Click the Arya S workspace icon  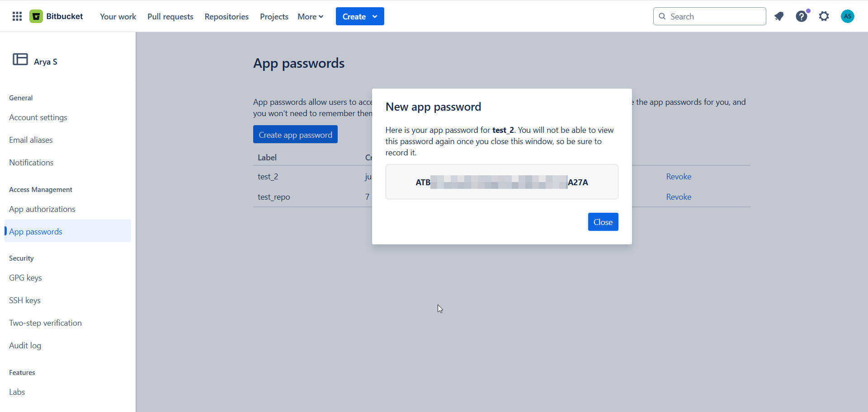(20, 60)
